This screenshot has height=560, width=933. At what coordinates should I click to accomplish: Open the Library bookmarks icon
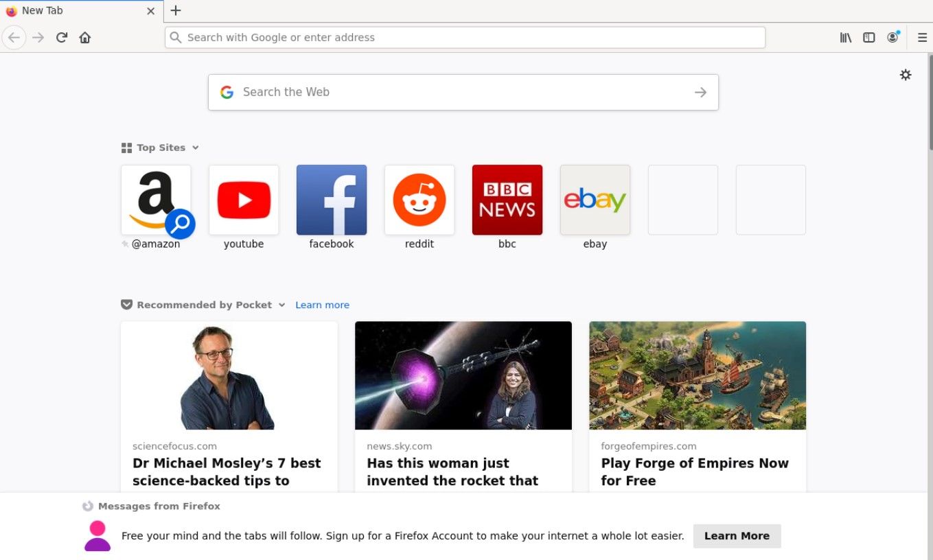pos(846,38)
